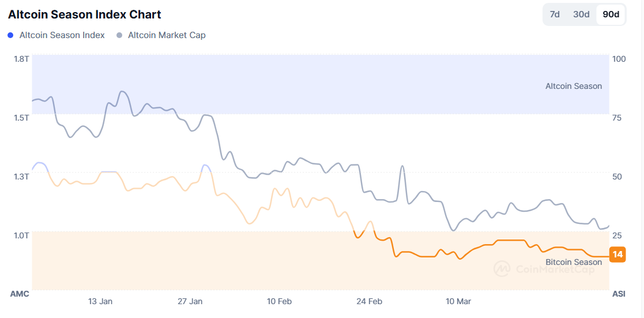Select the 7d time range tab
644x318 pixels.
point(555,14)
